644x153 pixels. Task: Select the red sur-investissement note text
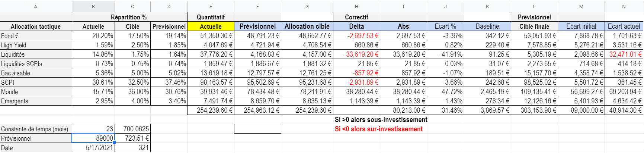pyautogui.click(x=379, y=129)
